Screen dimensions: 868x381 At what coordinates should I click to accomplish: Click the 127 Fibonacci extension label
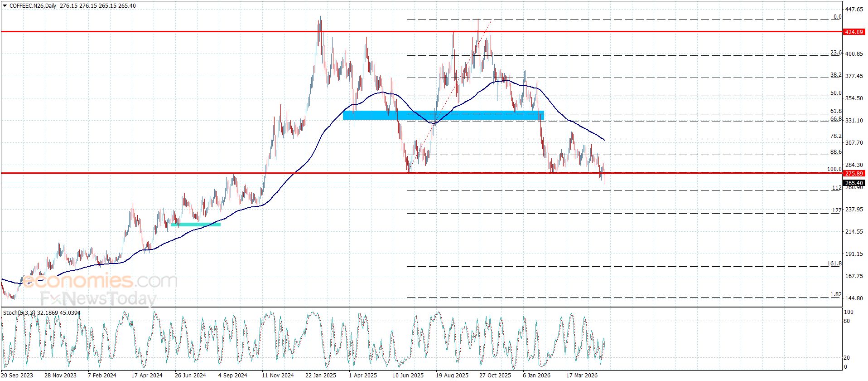click(837, 210)
